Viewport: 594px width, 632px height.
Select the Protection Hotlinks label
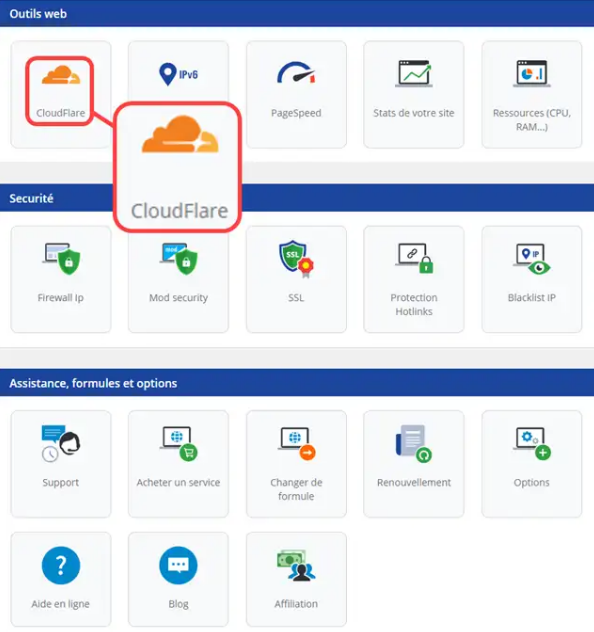pos(414,304)
